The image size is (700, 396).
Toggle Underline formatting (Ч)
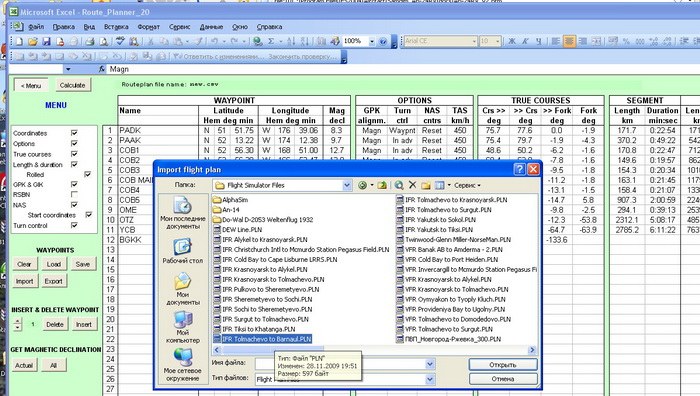click(538, 41)
